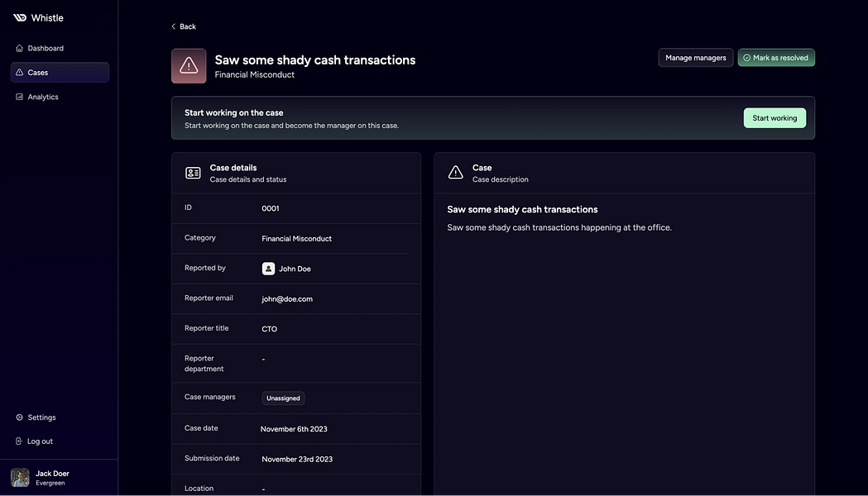The width and height of the screenshot is (868, 496).
Task: Go back using the Back link
Action: 183,26
